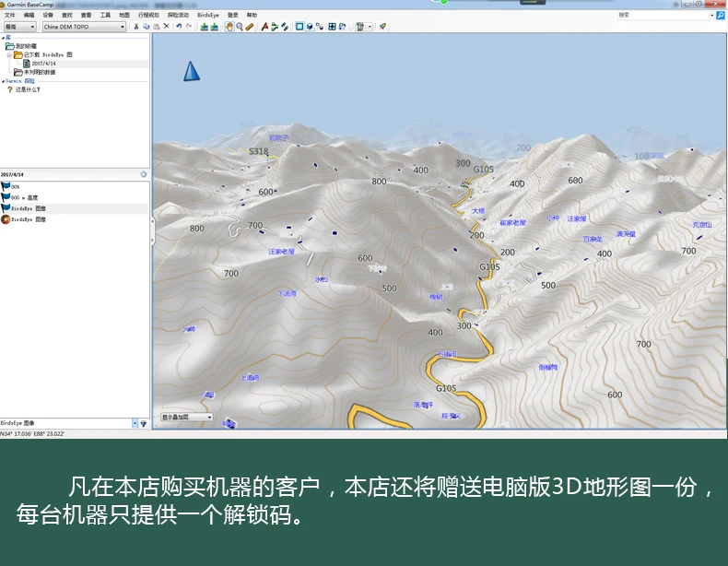Click the 汪家老屋 place label on map
The width and height of the screenshot is (728, 566).
pyautogui.click(x=281, y=252)
